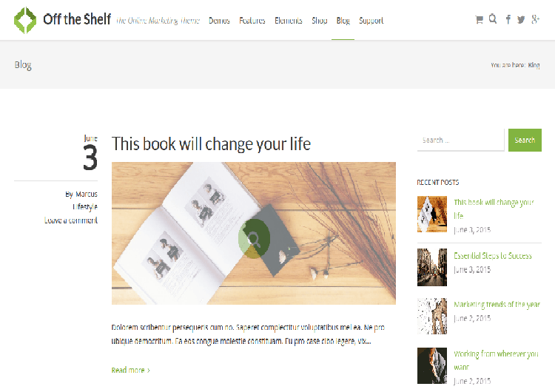This screenshot has height=392, width=555.
Task: Click the green Search button
Action: point(525,140)
